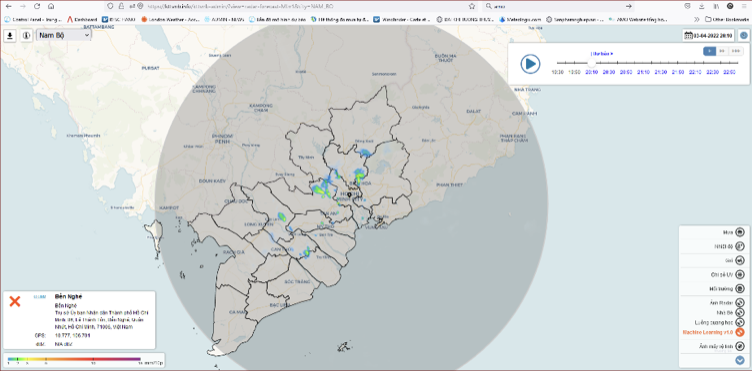This screenshot has height=374, width=752.
Task: Select the double-arrow playback speed
Action: pos(722,51)
